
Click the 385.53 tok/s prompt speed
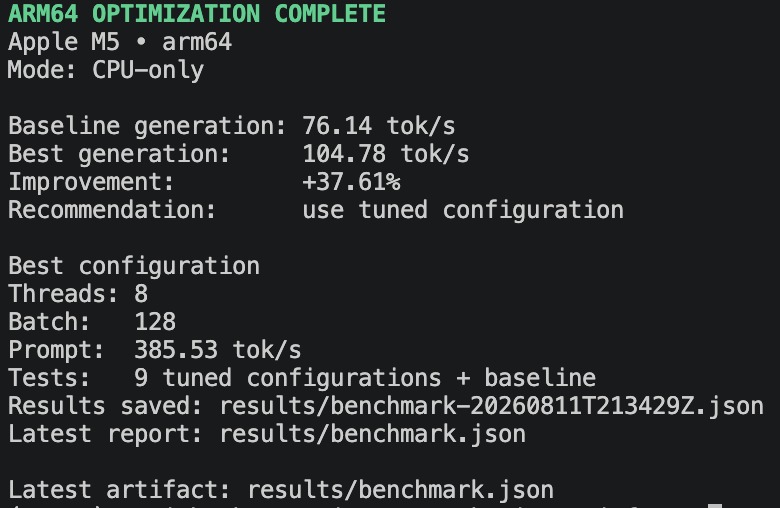[217, 350]
